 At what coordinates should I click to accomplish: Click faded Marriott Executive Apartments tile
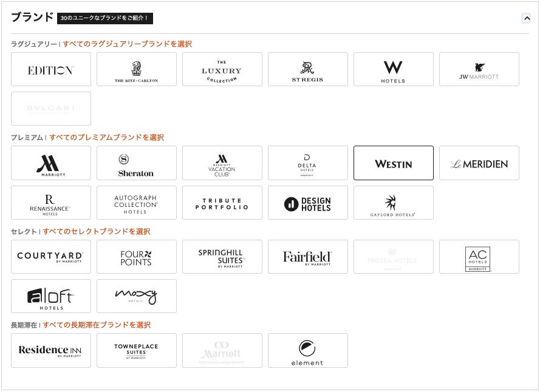[x=222, y=350]
